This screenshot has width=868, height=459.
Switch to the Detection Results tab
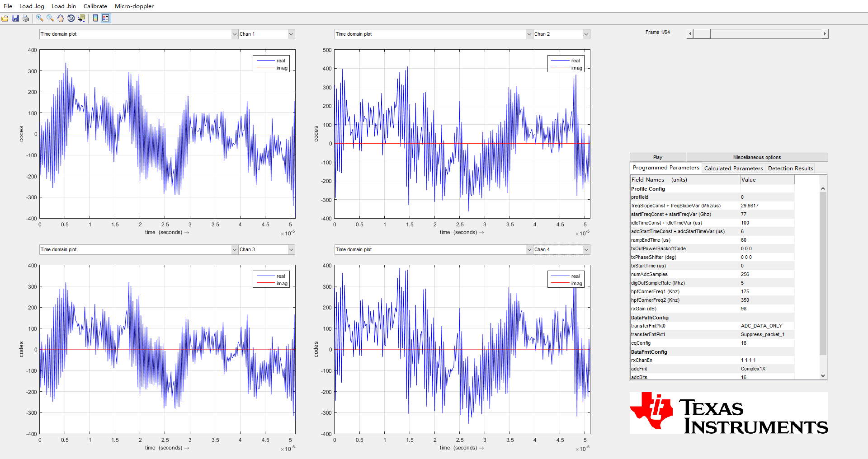coord(790,168)
